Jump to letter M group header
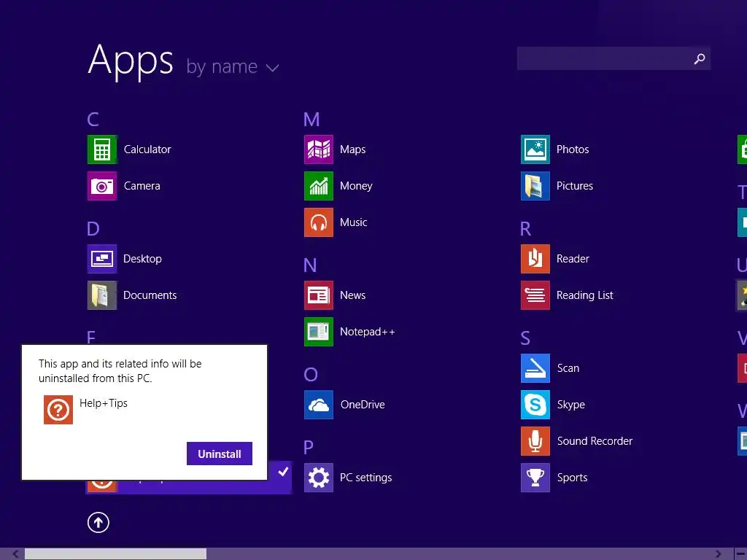 click(311, 119)
